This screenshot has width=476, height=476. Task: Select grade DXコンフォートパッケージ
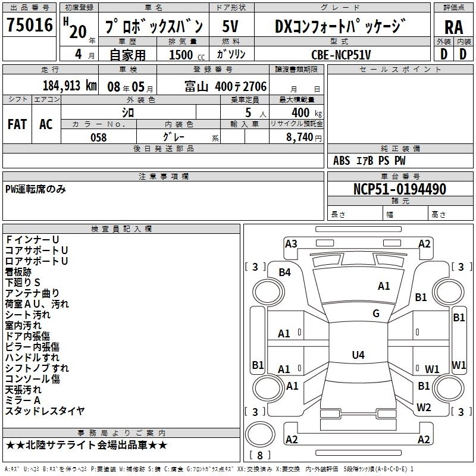(x=340, y=26)
